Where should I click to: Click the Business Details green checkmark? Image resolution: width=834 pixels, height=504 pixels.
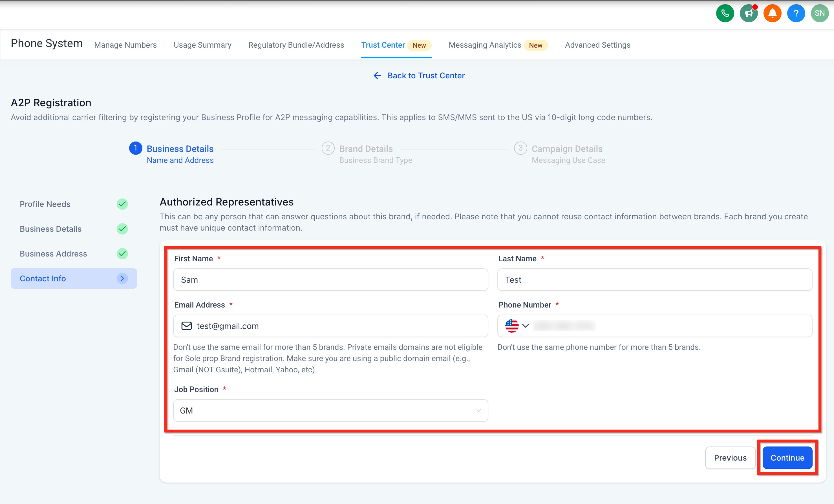(122, 229)
